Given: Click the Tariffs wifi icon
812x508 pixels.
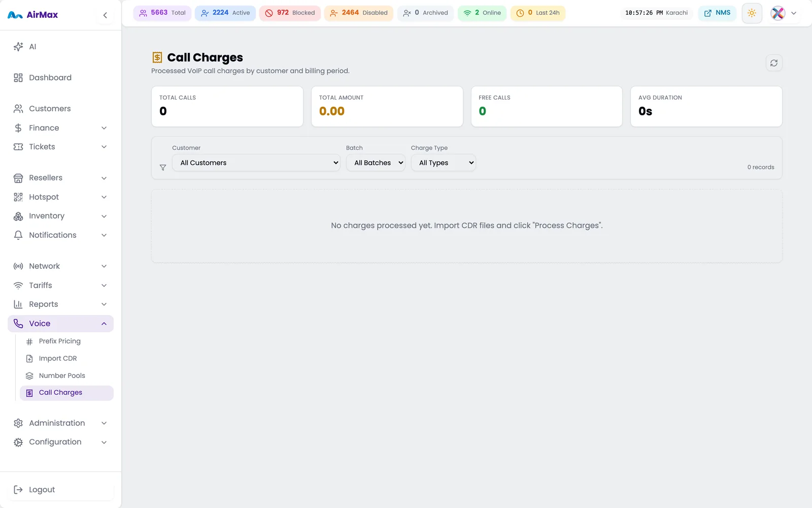Looking at the screenshot, I should point(18,285).
